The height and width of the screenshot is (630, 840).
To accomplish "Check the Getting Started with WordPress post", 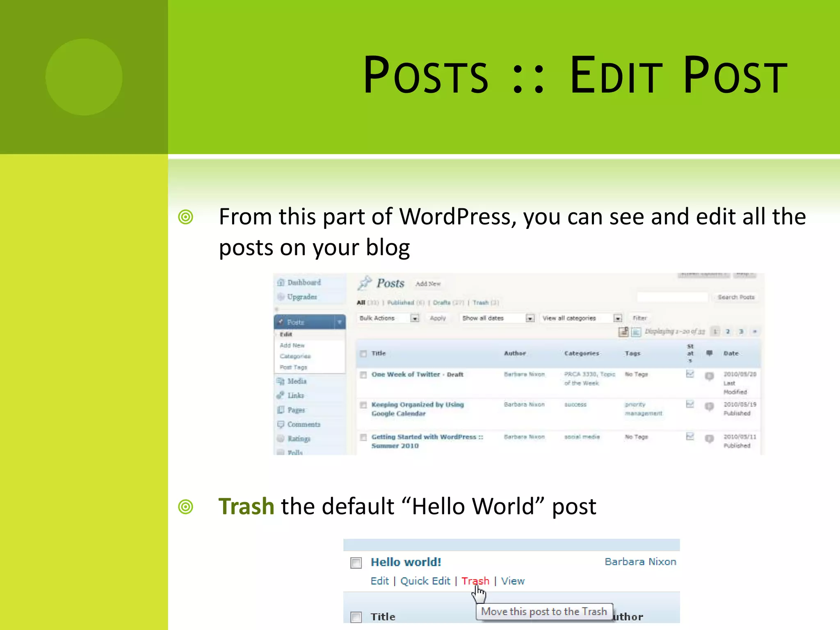I will pos(363,437).
